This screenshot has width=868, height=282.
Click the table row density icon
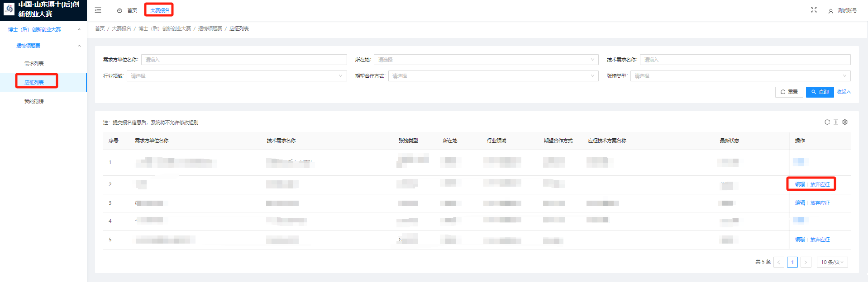836,122
